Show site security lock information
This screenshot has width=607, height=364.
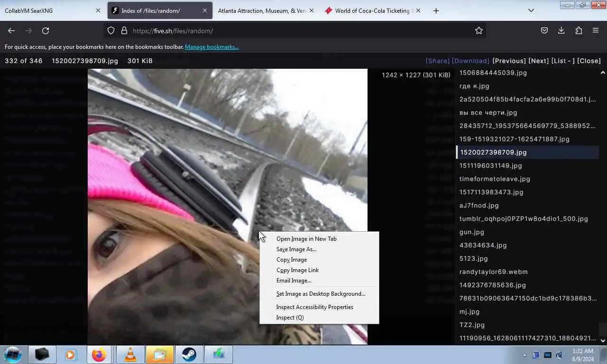point(124,30)
